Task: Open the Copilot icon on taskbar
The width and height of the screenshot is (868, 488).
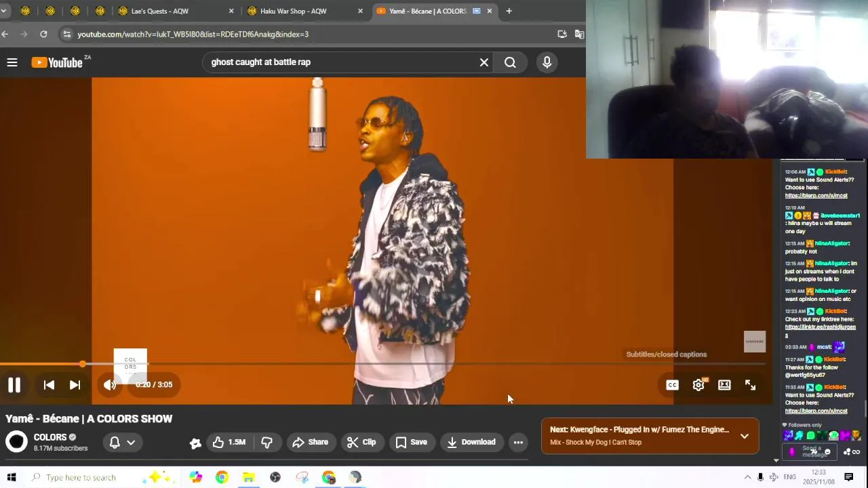Action: click(x=195, y=477)
